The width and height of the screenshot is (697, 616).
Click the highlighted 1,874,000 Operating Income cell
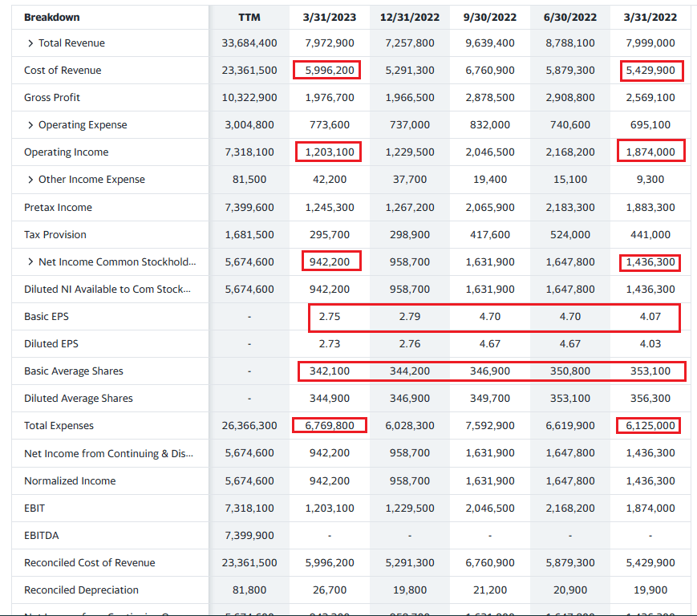(650, 152)
